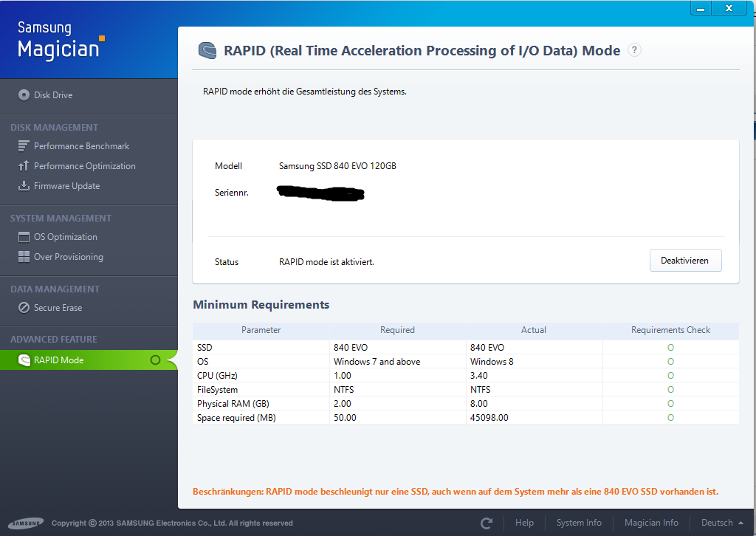Select Disk Drive menu entry

(x=53, y=95)
